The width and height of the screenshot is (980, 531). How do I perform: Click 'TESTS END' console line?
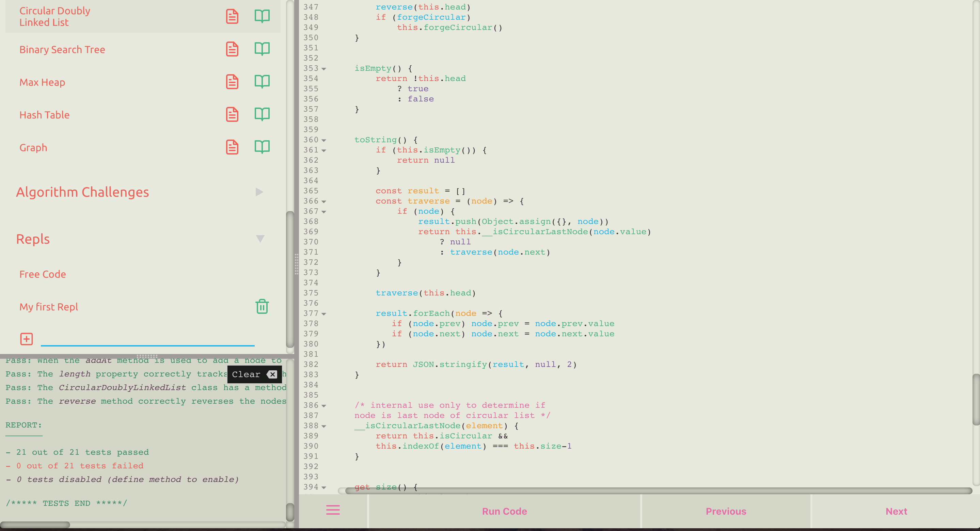click(66, 503)
